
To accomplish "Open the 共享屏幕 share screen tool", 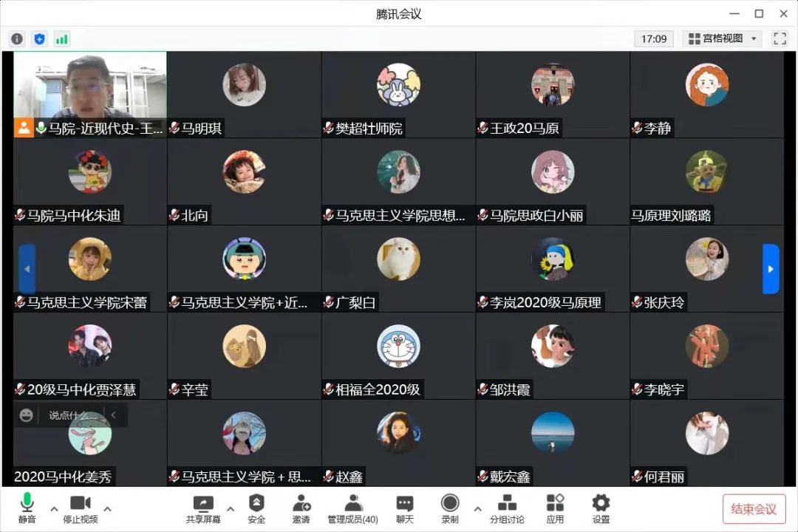I will [203, 508].
